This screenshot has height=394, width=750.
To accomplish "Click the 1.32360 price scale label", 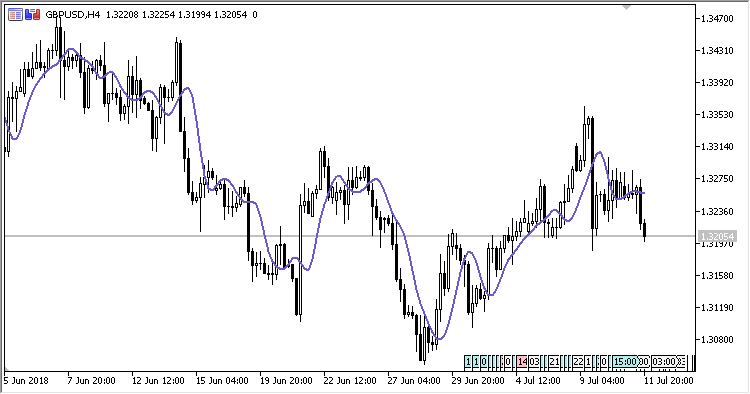I will (x=717, y=211).
